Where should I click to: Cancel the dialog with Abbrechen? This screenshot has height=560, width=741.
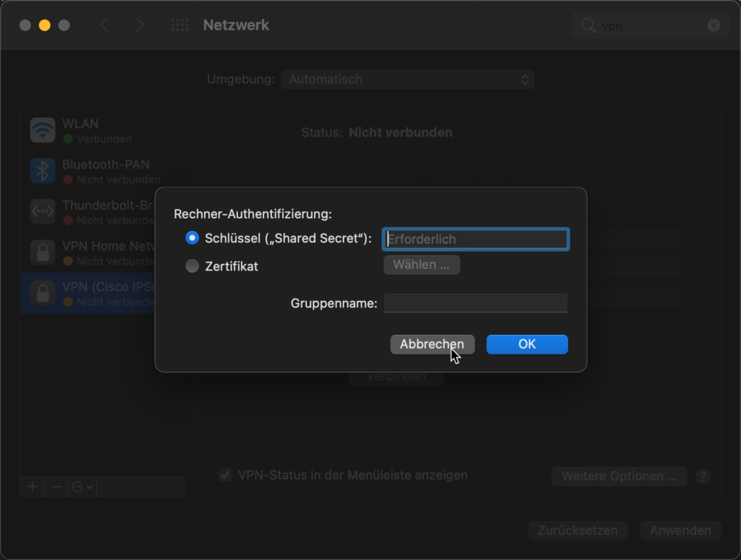pyautogui.click(x=432, y=344)
